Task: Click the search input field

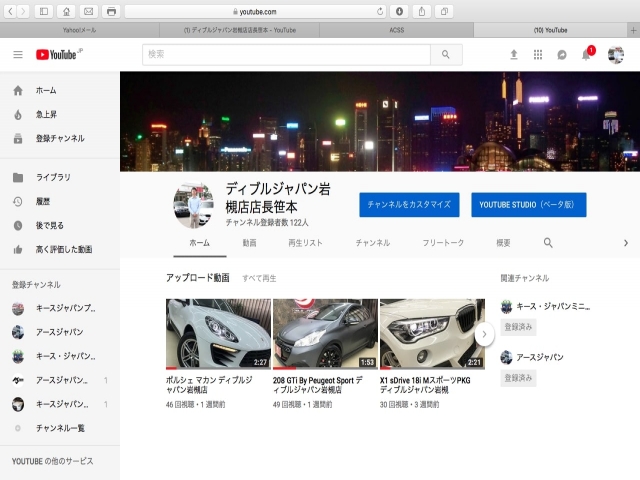Action: click(x=286, y=54)
